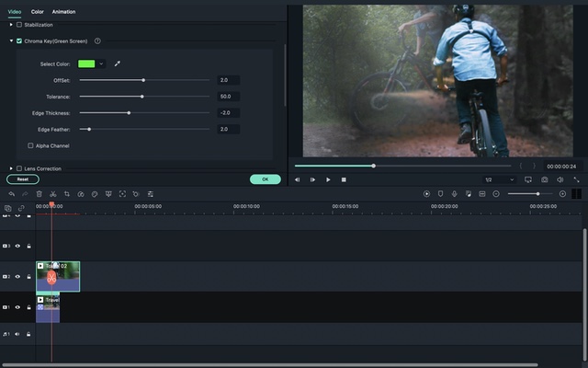Open the Speed control tool

tap(81, 194)
